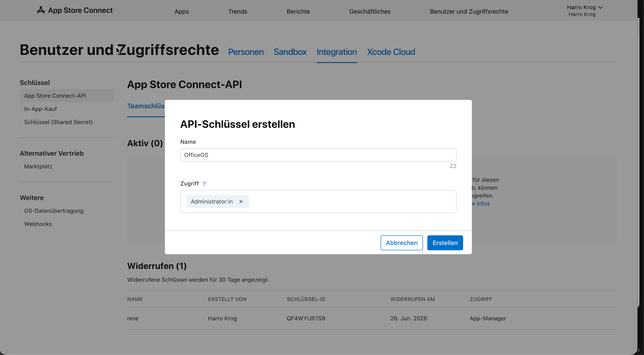The height and width of the screenshot is (355, 644).
Task: Go to Trends in top navigation
Action: point(237,11)
